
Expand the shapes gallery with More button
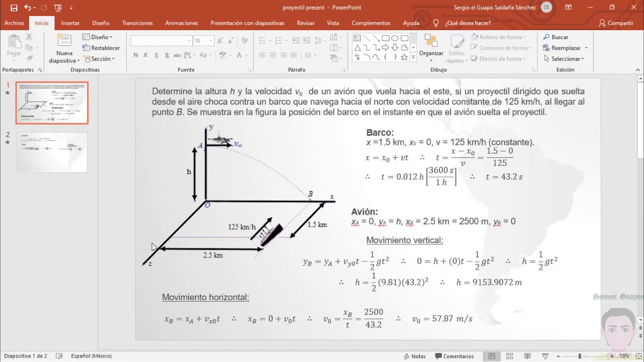[x=414, y=58]
